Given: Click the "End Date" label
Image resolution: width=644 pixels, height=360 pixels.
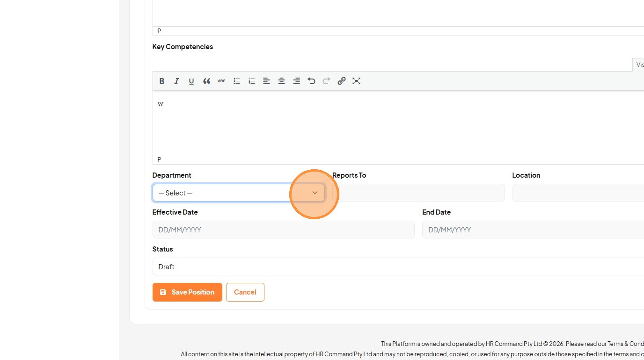Looking at the screenshot, I should (x=437, y=212).
